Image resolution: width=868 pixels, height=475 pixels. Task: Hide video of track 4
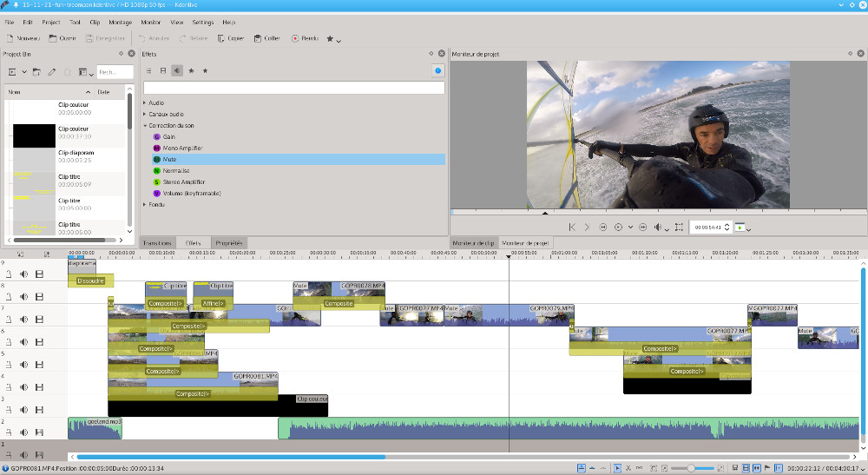pyautogui.click(x=39, y=387)
